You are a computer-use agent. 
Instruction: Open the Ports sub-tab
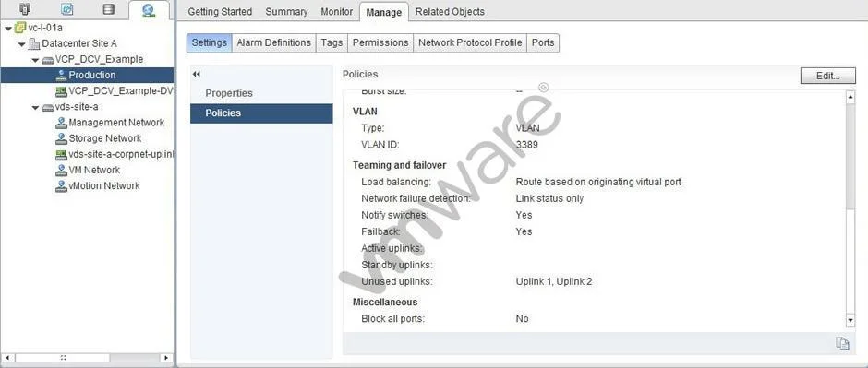(543, 42)
